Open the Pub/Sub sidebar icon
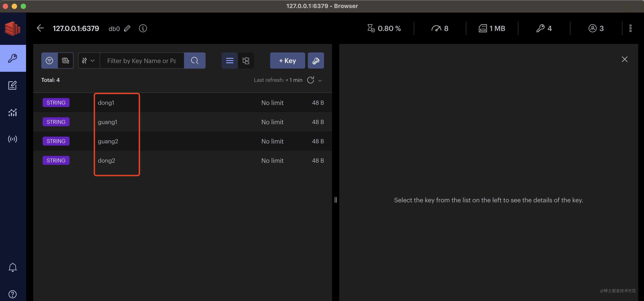The image size is (644, 301). pos(13,139)
